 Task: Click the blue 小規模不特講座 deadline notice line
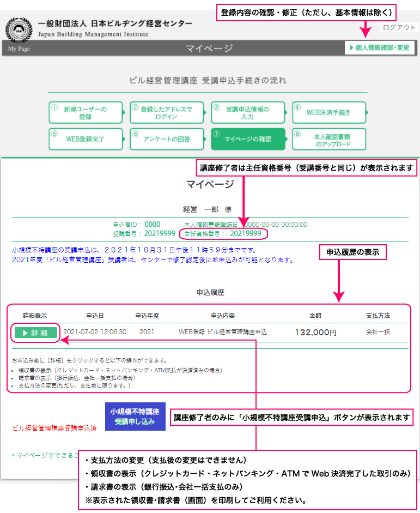(135, 250)
